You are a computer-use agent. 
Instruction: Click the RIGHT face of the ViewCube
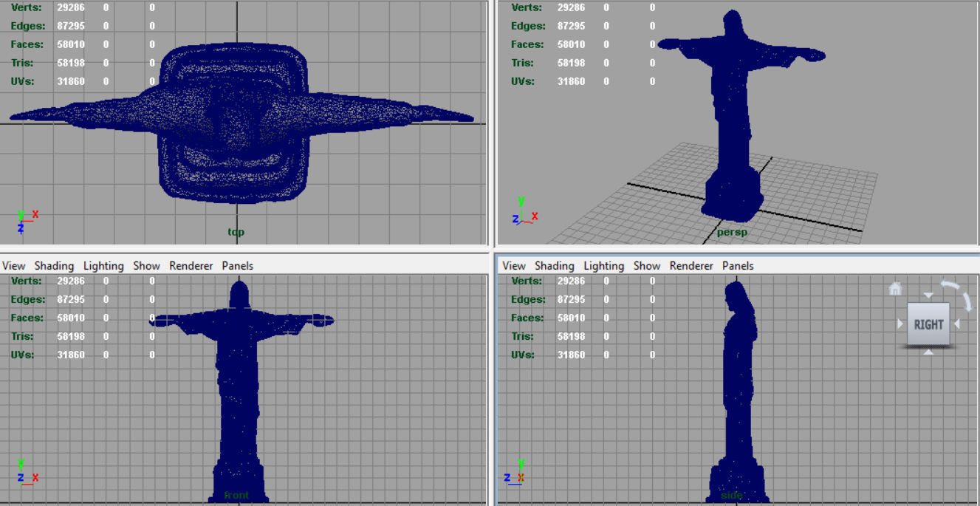coord(928,324)
